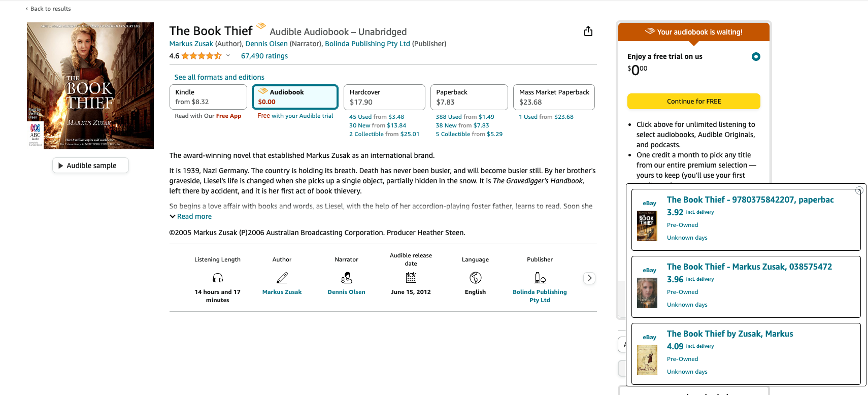868x395 pixels.
Task: Open Dennis Olsen narrator link in byline
Action: (266, 44)
